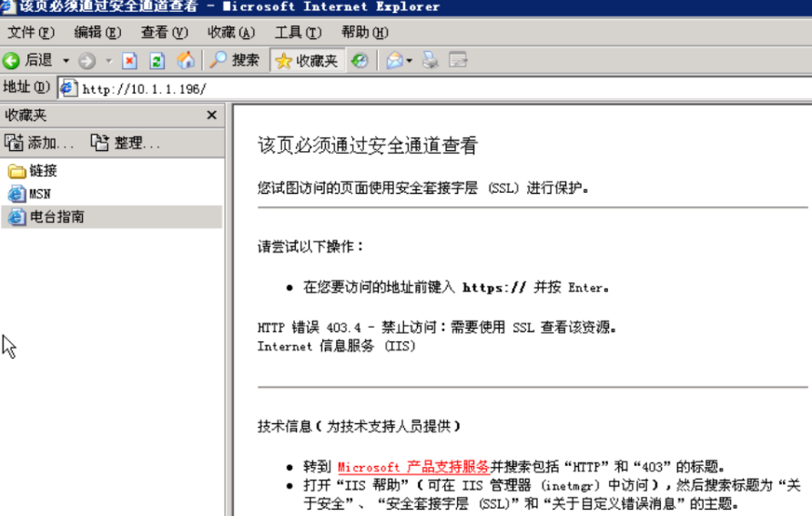Viewport: 812px width, 516px height.
Task: Click the Print icon
Action: click(x=431, y=61)
